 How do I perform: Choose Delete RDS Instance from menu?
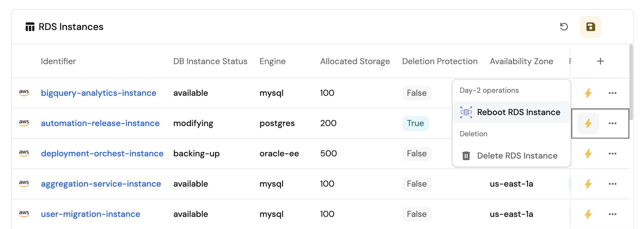(x=517, y=156)
